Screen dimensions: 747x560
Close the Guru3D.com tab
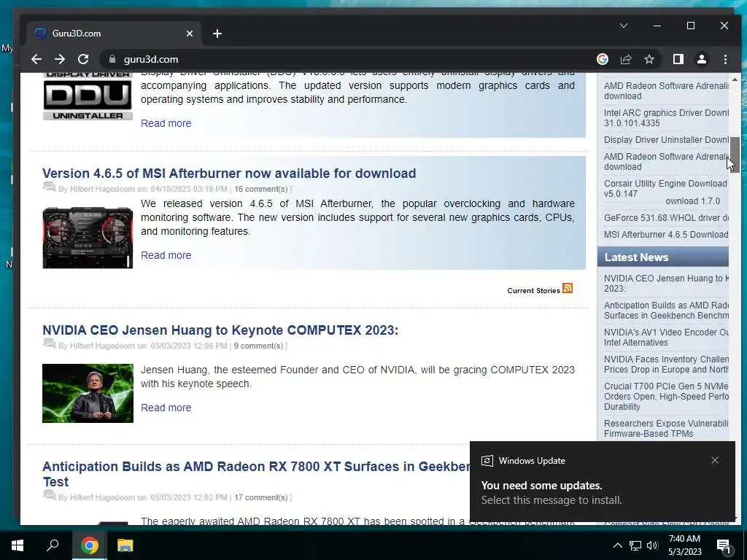(190, 34)
